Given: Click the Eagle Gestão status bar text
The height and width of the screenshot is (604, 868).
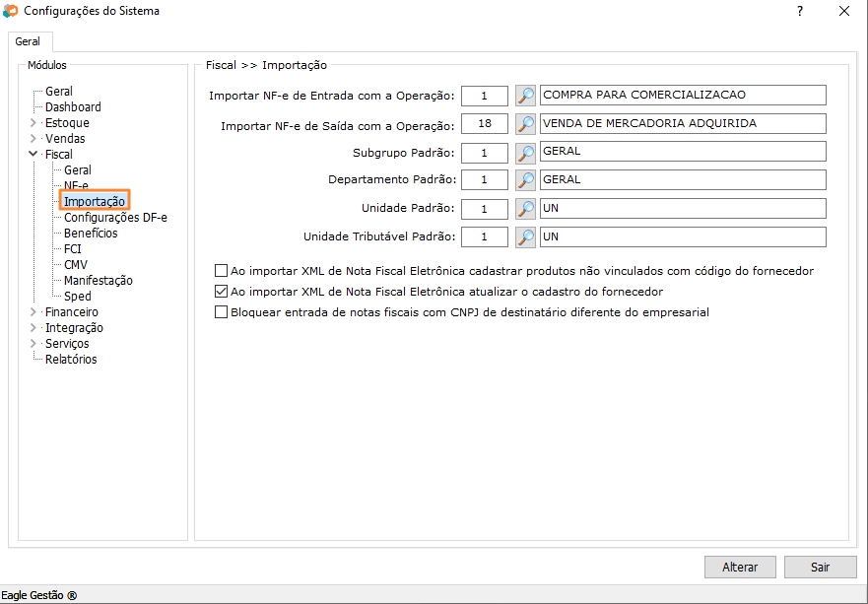Looking at the screenshot, I should point(39,596).
